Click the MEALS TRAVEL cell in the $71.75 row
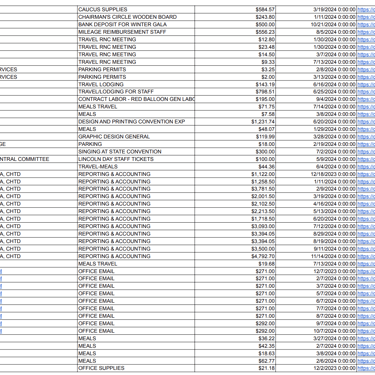Viewport: 375px width, 375px height. tap(136, 107)
